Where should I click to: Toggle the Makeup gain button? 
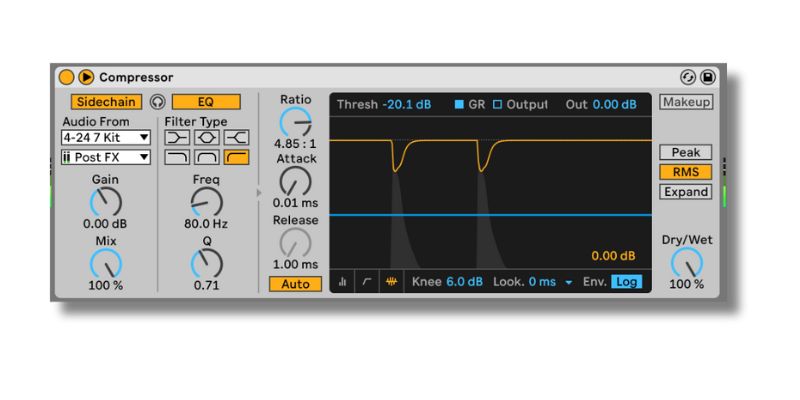point(686,102)
